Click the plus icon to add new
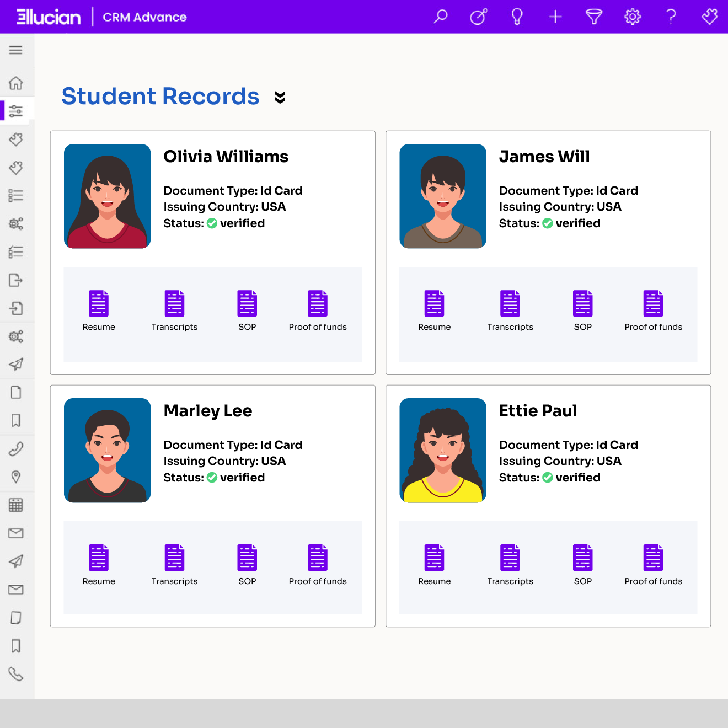728x728 pixels. click(555, 17)
